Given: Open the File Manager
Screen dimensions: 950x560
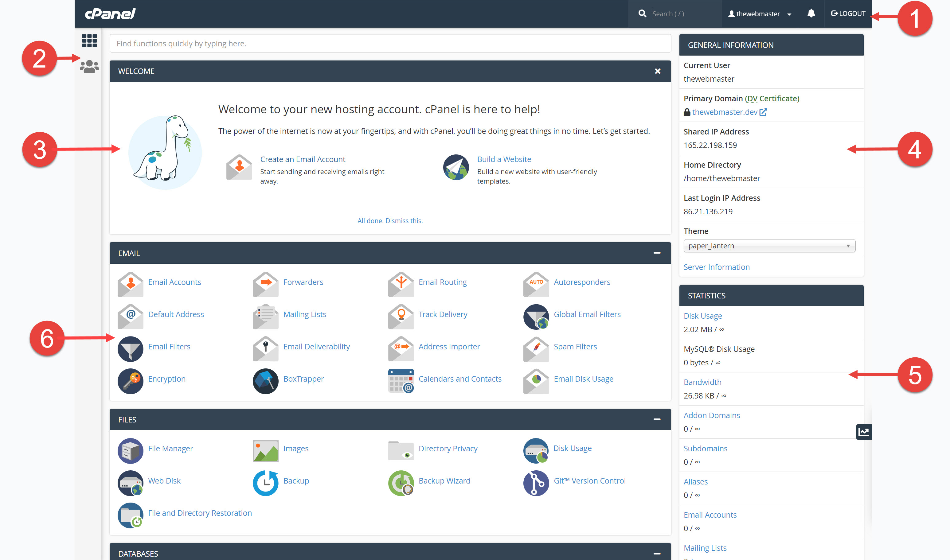Looking at the screenshot, I should 170,448.
